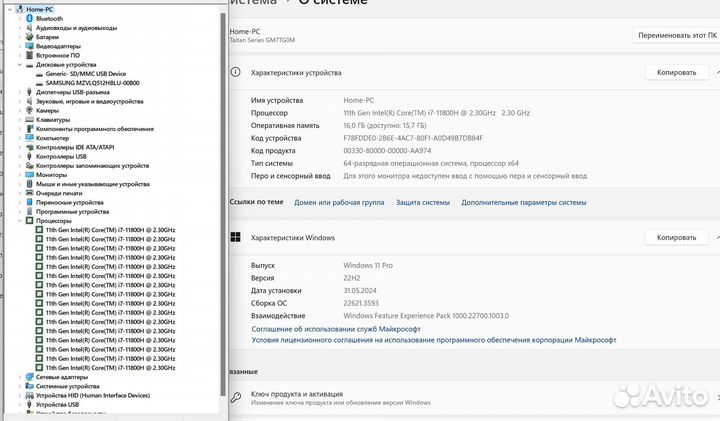Click the Мониторы monitor icon
Viewport: 720px width, 421px height.
(x=29, y=174)
